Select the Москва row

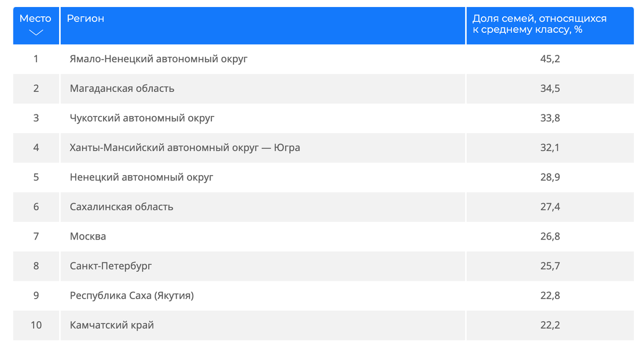323,236
